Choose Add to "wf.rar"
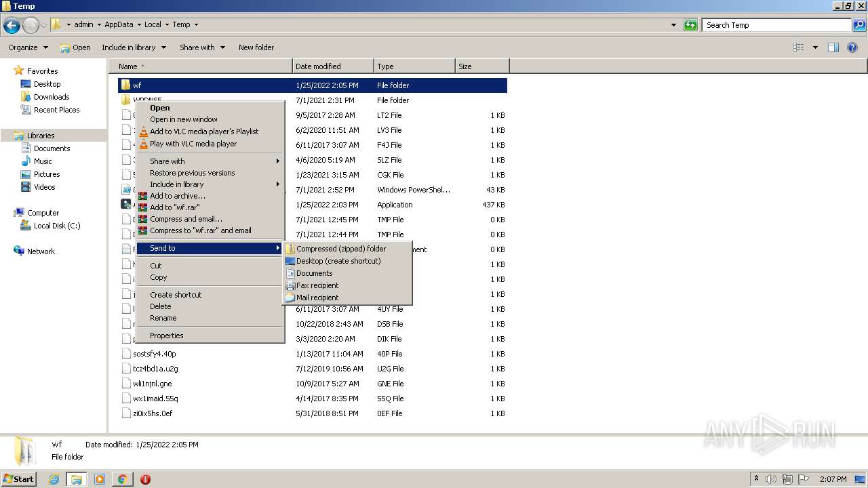The height and width of the screenshot is (488, 868). pos(175,207)
